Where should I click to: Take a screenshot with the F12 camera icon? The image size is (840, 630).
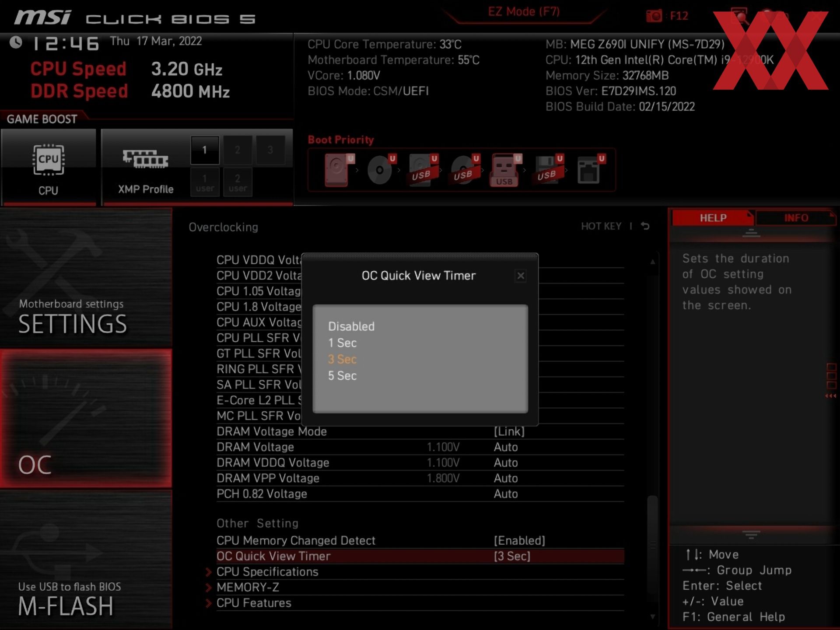click(654, 16)
